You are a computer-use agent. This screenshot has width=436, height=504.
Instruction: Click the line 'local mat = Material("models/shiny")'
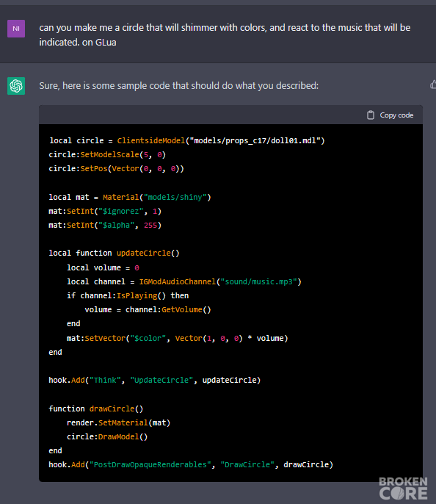point(130,197)
